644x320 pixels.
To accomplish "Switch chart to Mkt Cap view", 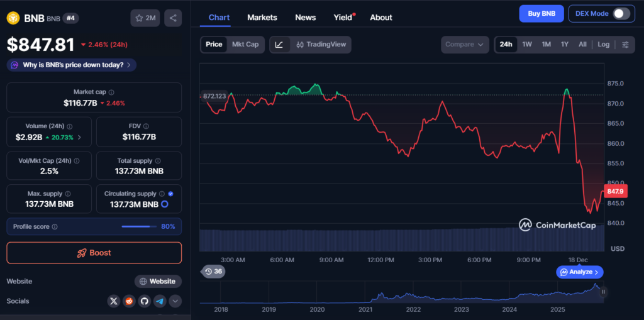I will [245, 45].
